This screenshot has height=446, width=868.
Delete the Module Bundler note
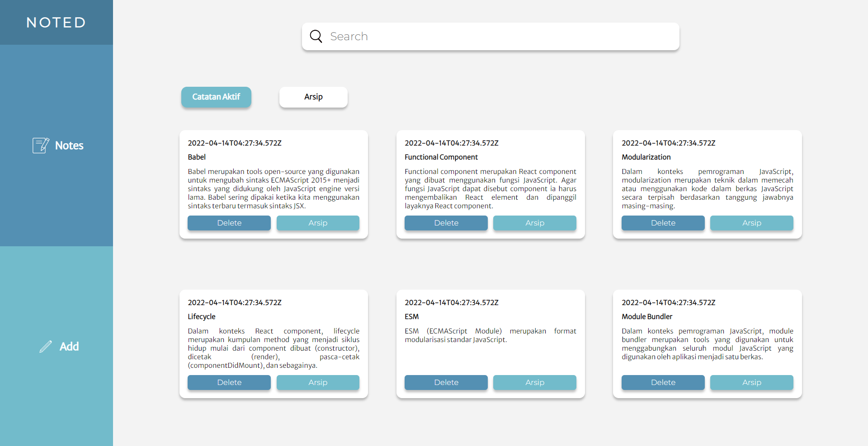click(663, 382)
